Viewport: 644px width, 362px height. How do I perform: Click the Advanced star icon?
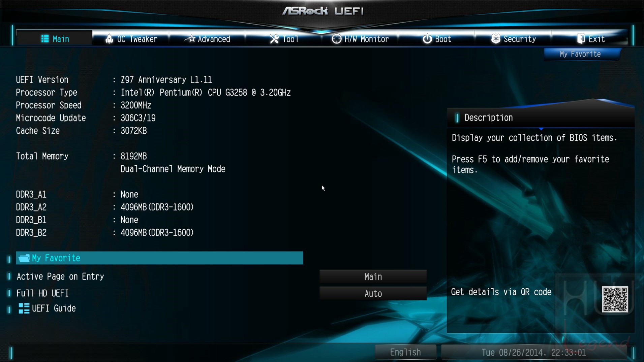(190, 39)
